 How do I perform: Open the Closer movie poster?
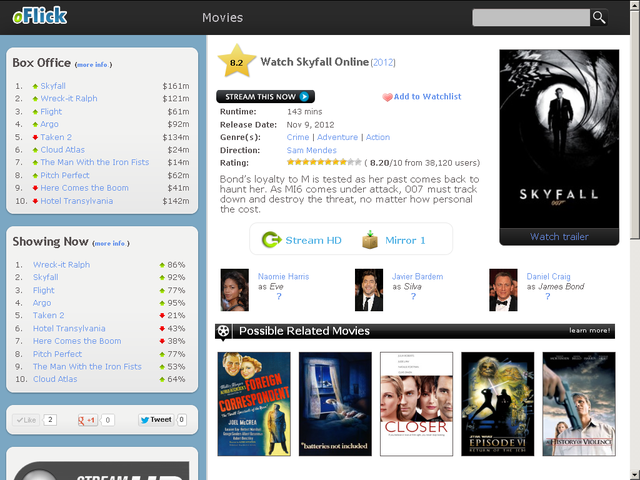(416, 404)
